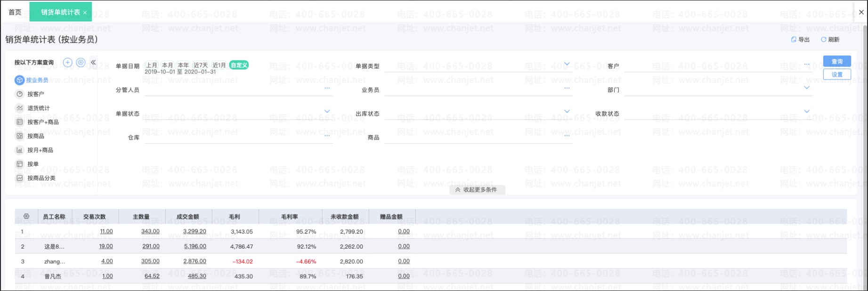Open transaction count link 19.00
Screen dimensions: 868x291
pyautogui.click(x=106, y=246)
